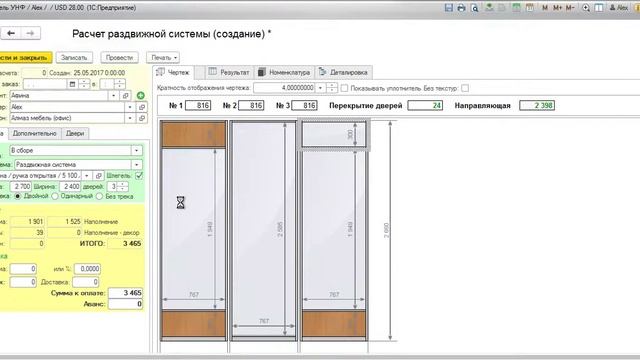Click the Записать button

click(74, 58)
